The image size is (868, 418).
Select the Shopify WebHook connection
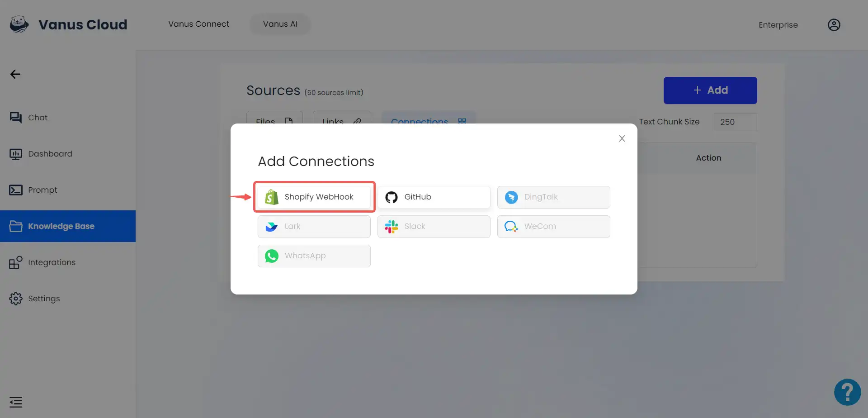[x=314, y=197]
